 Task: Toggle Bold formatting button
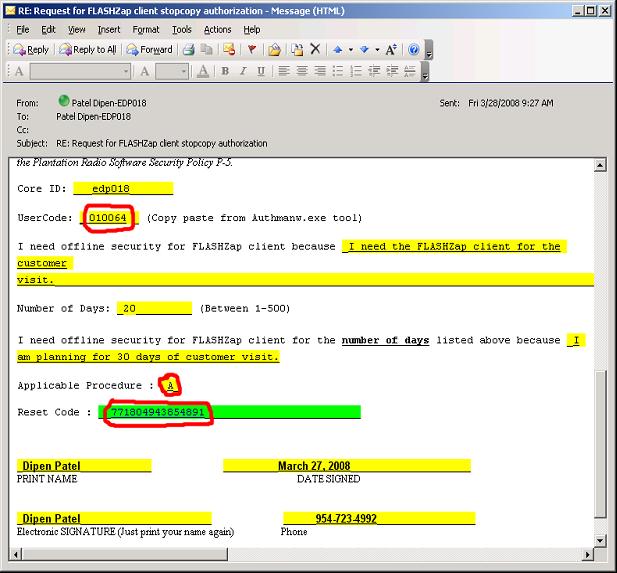(x=226, y=71)
